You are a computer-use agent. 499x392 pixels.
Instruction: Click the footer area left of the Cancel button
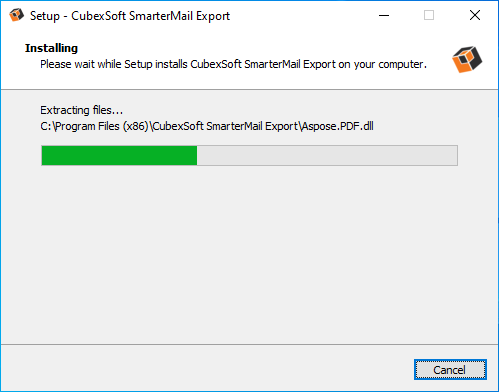(x=207, y=368)
